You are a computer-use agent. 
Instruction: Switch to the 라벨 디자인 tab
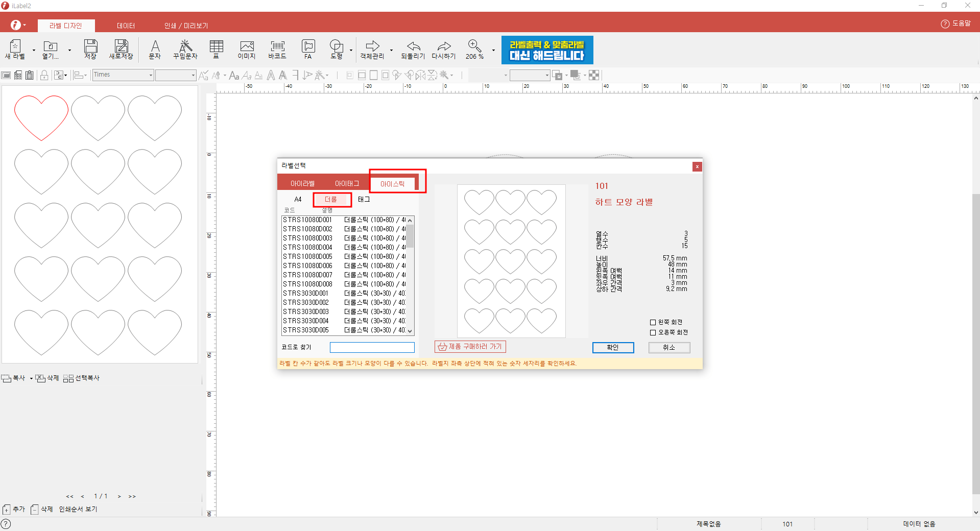[65, 26]
